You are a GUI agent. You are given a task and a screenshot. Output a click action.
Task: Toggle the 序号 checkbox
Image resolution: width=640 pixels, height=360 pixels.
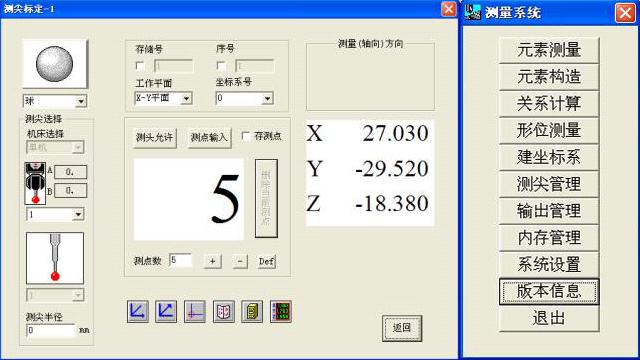221,66
